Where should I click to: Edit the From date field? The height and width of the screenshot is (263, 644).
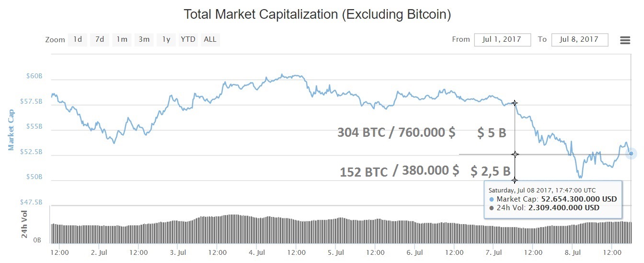coord(502,39)
